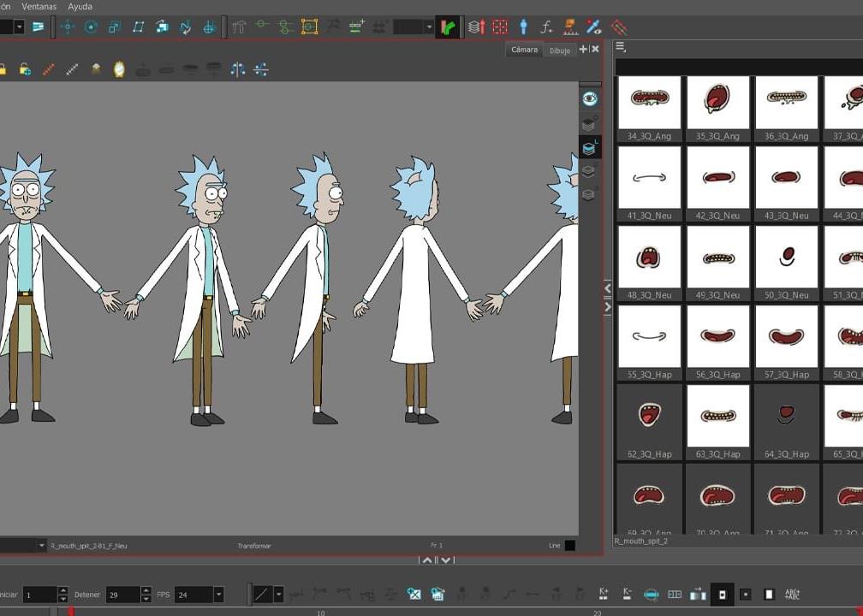This screenshot has width=863, height=616.
Task: Select the Skew parallelogram tool icon
Action: coord(138,27)
